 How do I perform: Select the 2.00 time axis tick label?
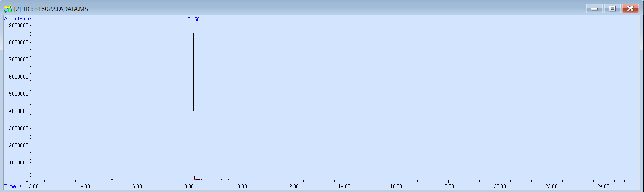pyautogui.click(x=34, y=186)
